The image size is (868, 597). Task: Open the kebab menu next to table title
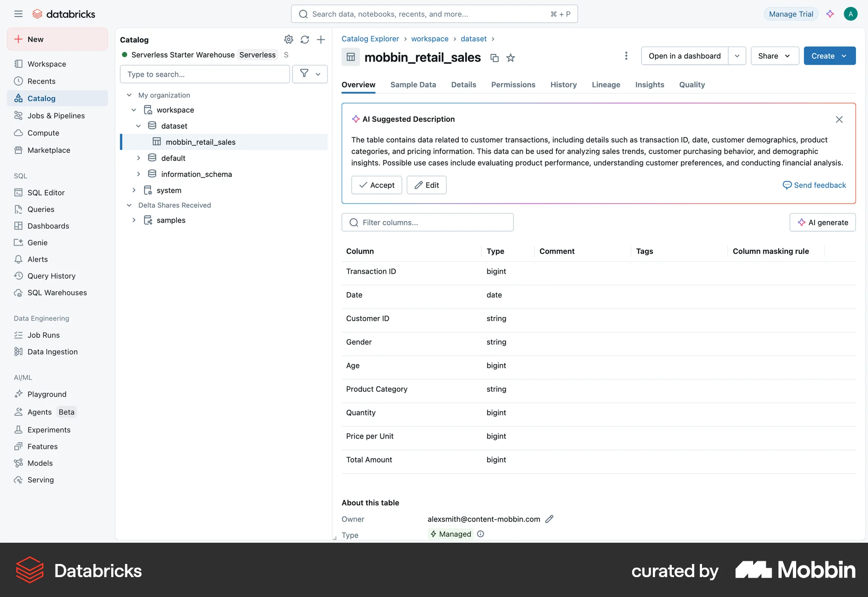pyautogui.click(x=626, y=56)
